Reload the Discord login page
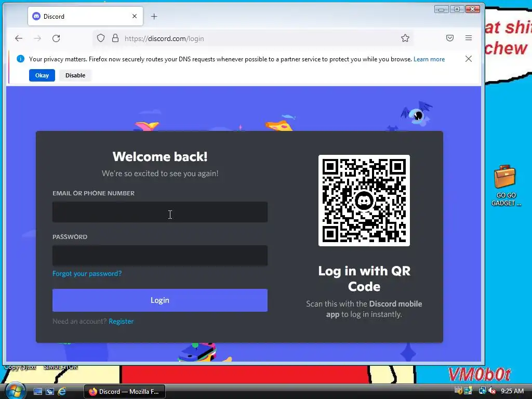The image size is (532, 399). [56, 38]
